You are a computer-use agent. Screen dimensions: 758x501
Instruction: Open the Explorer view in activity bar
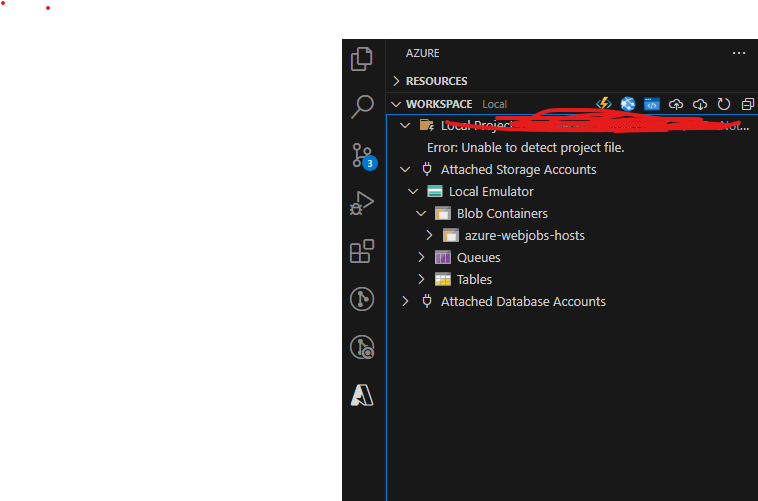tap(362, 59)
